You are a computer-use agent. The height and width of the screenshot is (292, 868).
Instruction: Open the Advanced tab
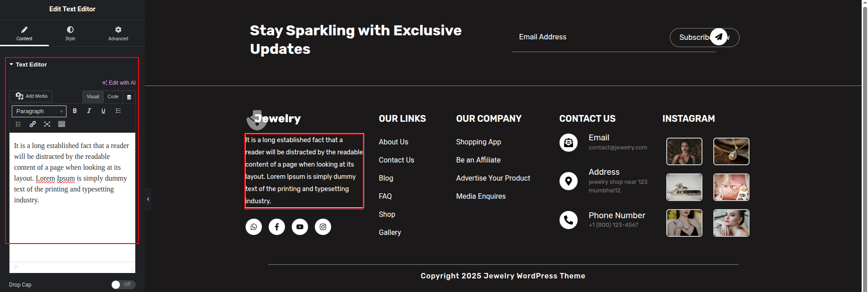point(118,33)
